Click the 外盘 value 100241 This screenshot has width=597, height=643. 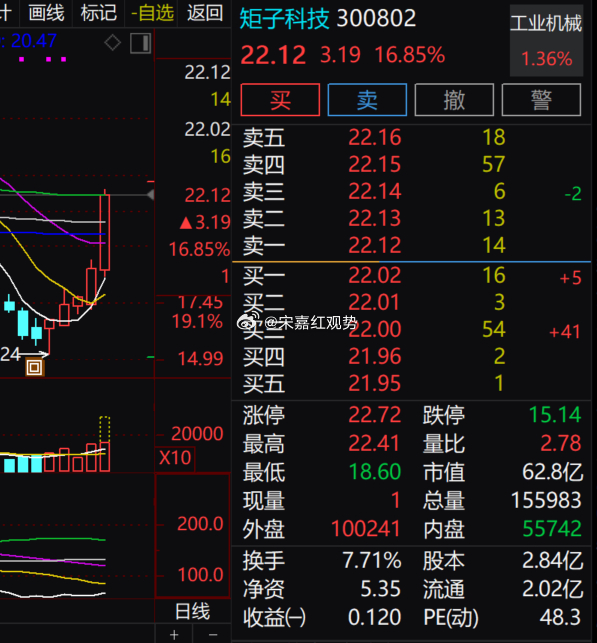point(365,529)
